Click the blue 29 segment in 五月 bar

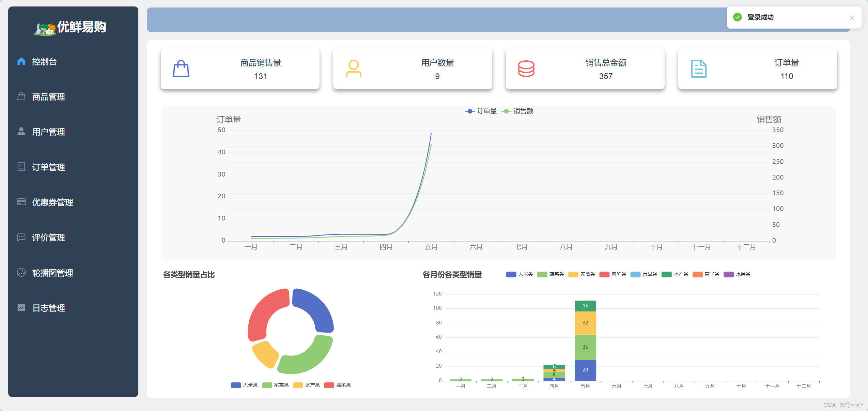(x=585, y=370)
